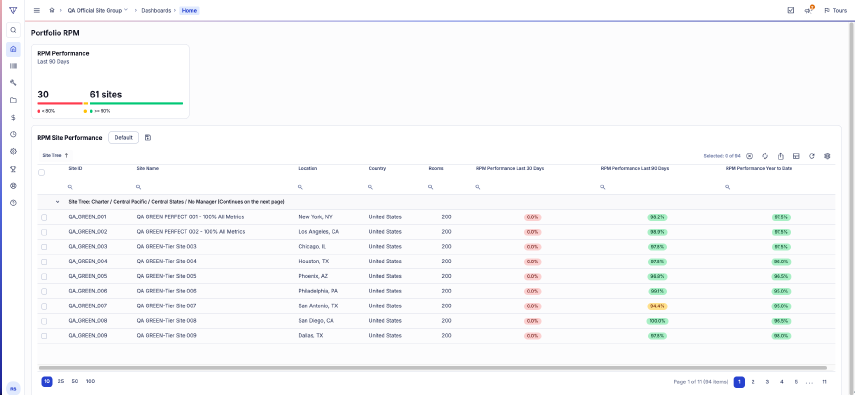The image size is (856, 395).
Task: Open the QA Official Site Group dropdown
Action: tap(98, 10)
